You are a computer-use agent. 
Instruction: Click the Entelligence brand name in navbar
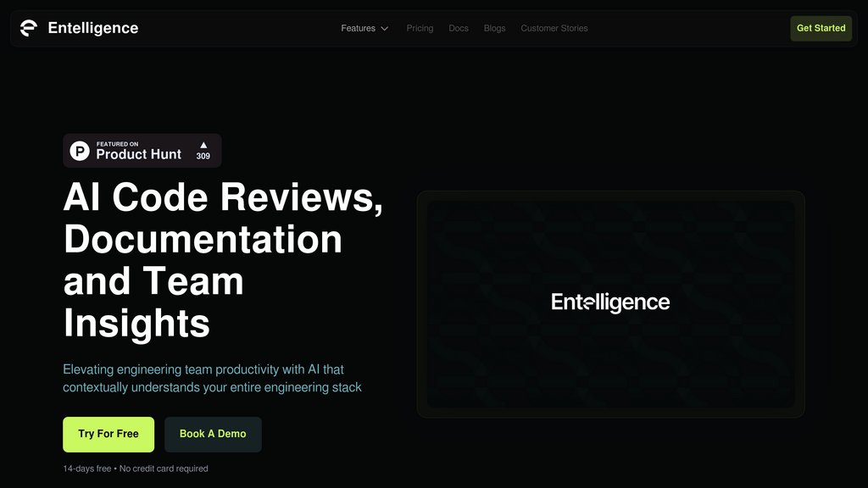(x=93, y=28)
